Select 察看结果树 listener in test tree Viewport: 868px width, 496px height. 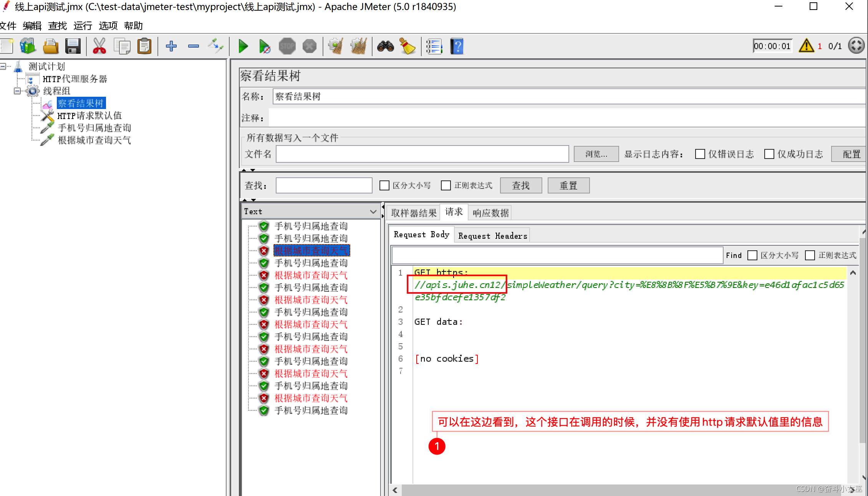81,103
